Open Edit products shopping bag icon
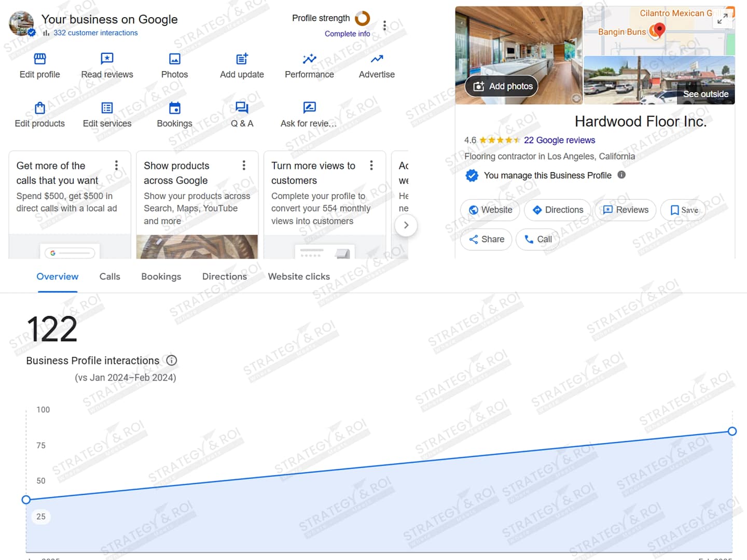This screenshot has width=747, height=560. 40,108
